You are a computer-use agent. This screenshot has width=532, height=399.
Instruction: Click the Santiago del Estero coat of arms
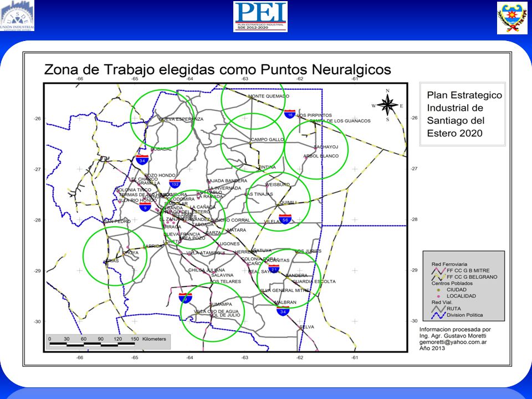click(512, 18)
